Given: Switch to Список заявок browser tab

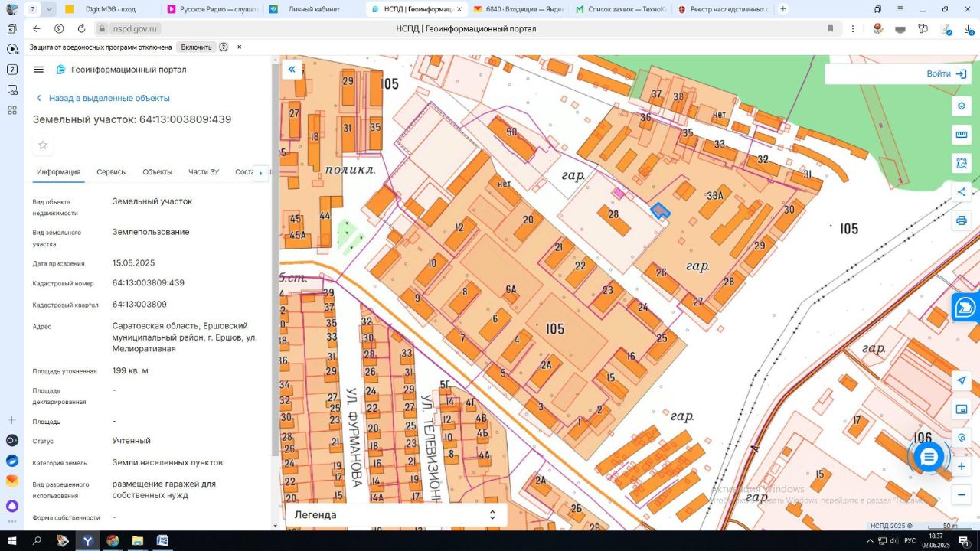Looking at the screenshot, I should [x=620, y=9].
